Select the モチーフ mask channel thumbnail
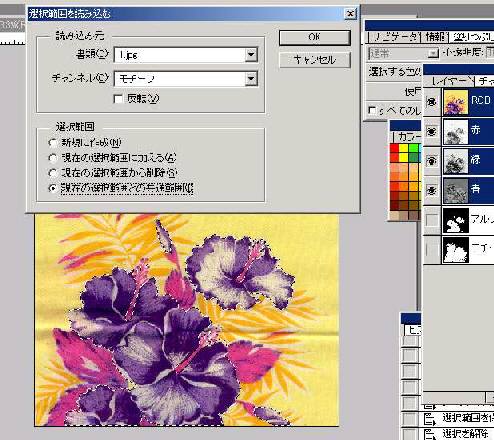 pyautogui.click(x=456, y=250)
